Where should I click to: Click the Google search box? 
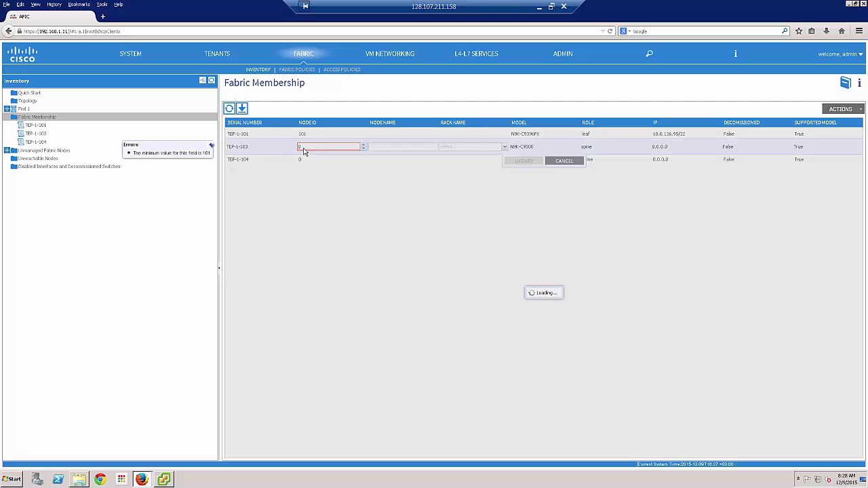tap(703, 31)
